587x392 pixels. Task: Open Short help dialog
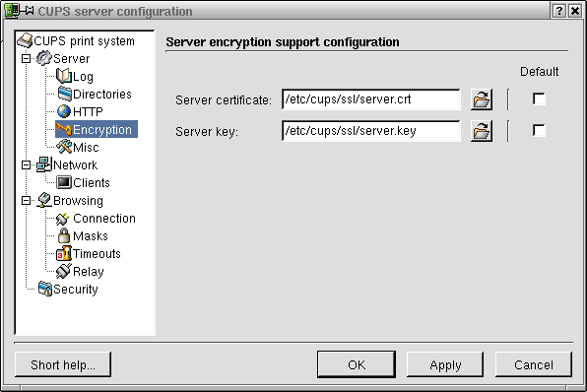click(x=63, y=364)
